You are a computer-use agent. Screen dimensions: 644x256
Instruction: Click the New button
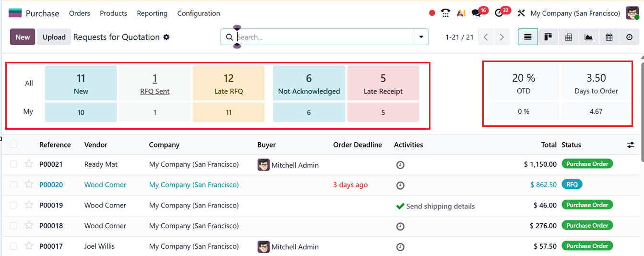(x=23, y=37)
